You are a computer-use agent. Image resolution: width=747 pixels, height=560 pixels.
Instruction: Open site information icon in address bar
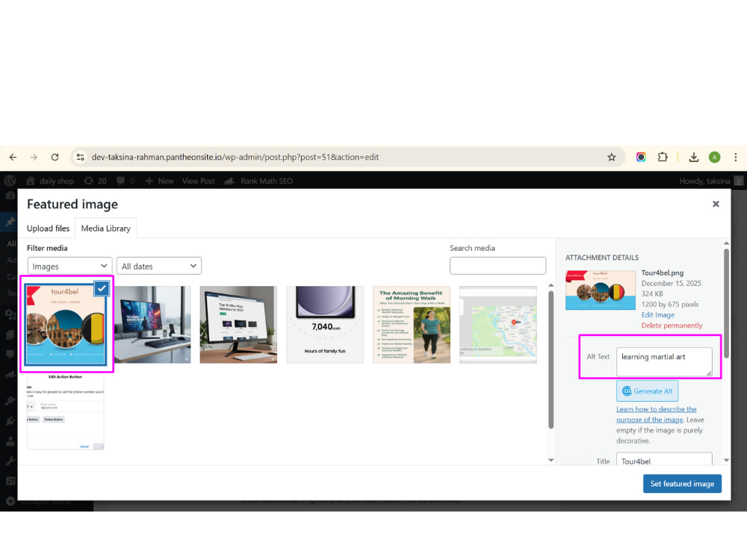[81, 157]
